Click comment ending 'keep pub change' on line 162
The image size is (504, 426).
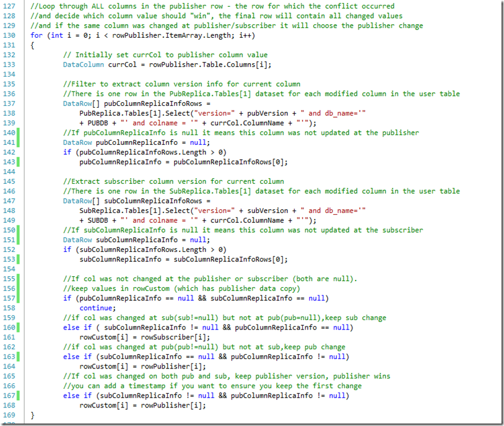(204, 347)
